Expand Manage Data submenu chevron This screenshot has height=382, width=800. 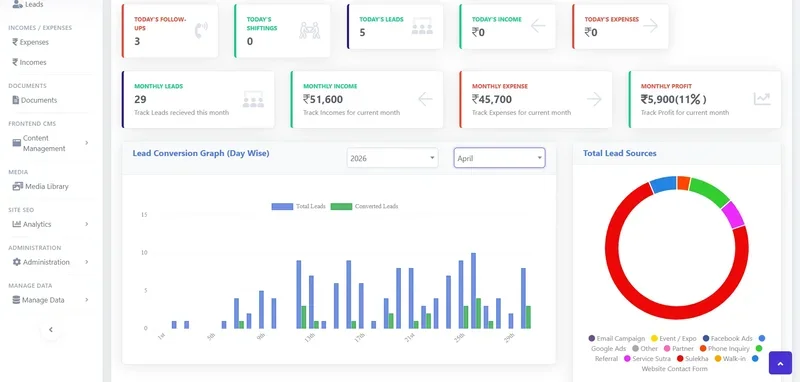pyautogui.click(x=87, y=300)
